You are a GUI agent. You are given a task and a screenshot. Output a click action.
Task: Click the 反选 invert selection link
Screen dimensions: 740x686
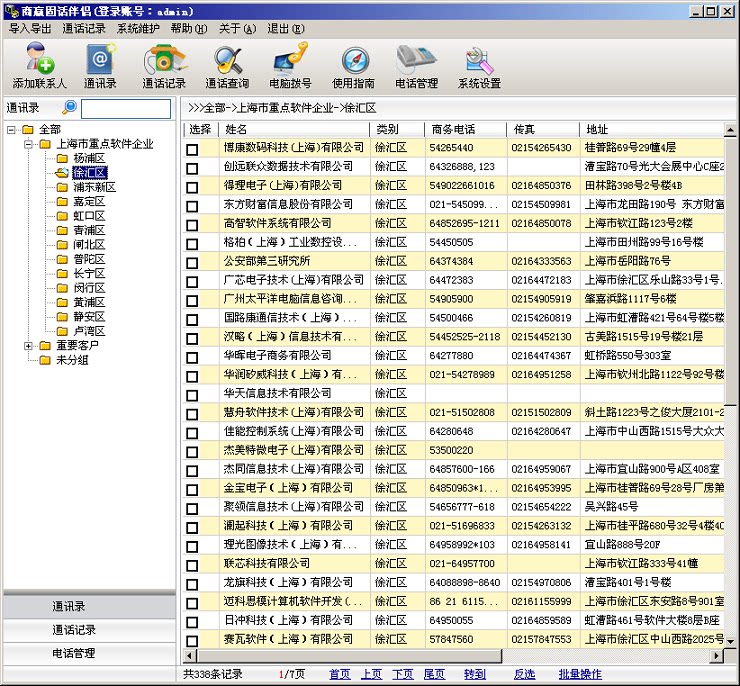tap(524, 674)
